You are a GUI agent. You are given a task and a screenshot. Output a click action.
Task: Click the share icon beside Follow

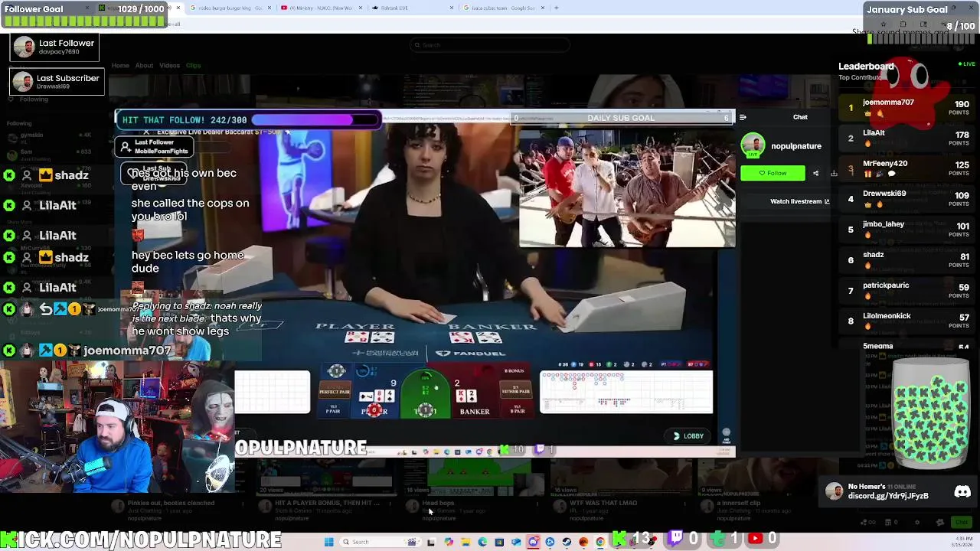click(815, 173)
